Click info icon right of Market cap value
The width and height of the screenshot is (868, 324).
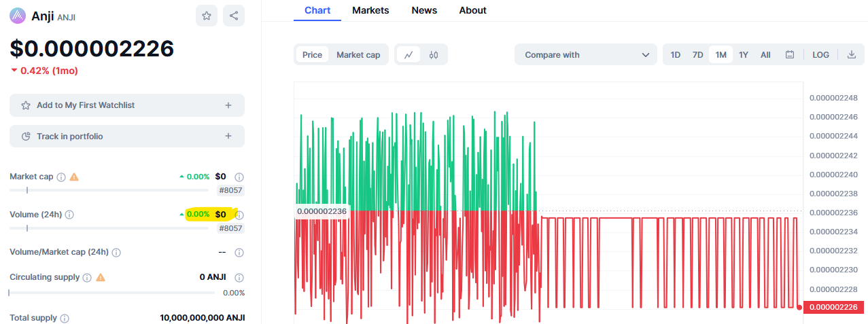click(x=239, y=177)
